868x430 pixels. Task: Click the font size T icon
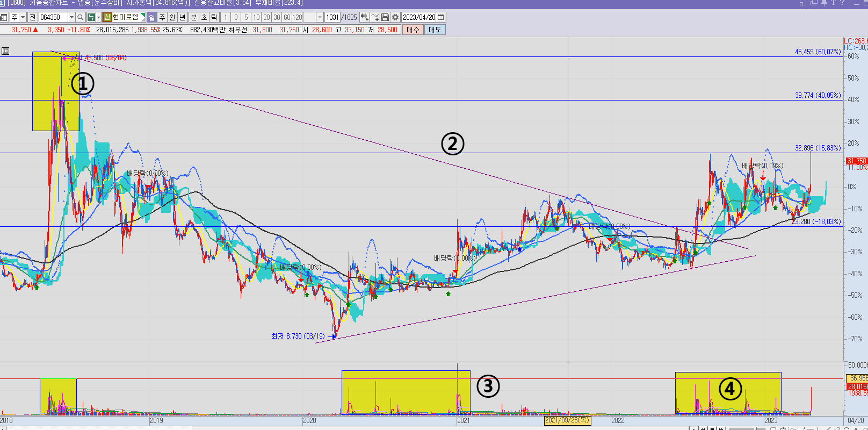pos(834,3)
